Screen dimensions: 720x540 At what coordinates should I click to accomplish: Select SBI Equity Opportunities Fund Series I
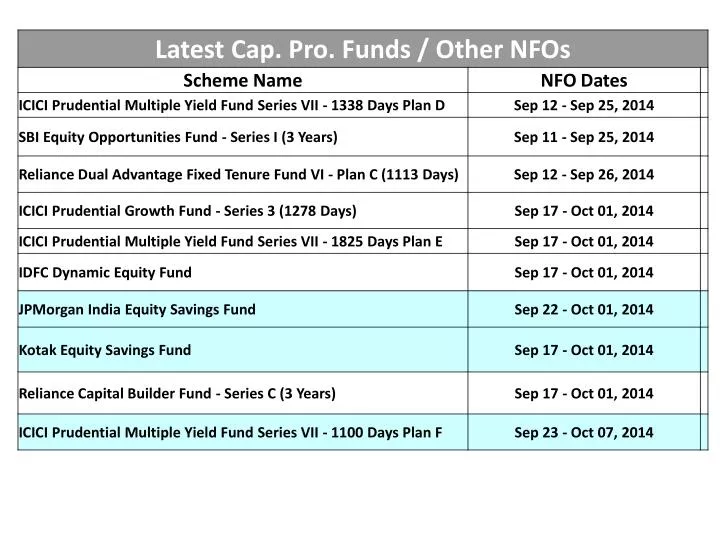(178, 137)
